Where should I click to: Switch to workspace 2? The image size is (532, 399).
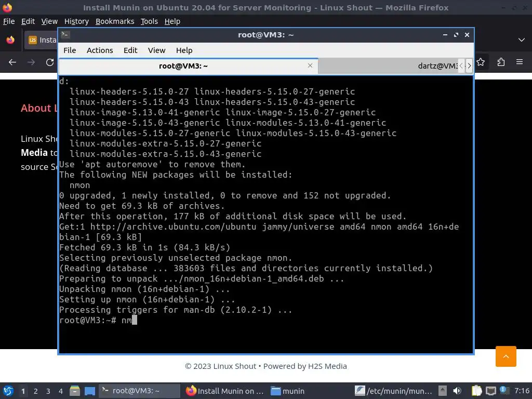(x=36, y=391)
